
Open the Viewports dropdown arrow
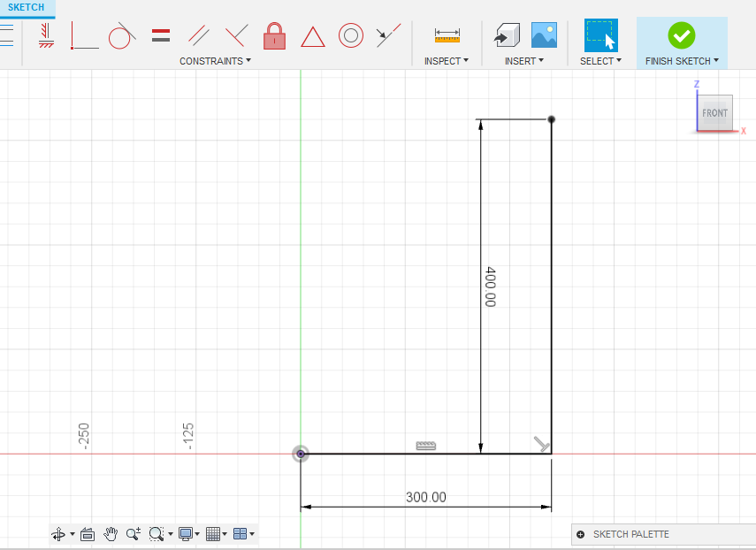(x=252, y=534)
